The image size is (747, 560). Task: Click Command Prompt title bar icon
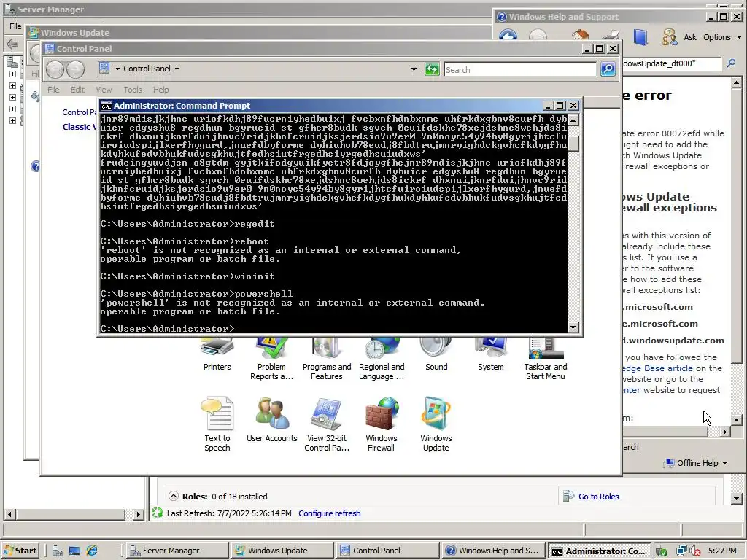pyautogui.click(x=106, y=106)
